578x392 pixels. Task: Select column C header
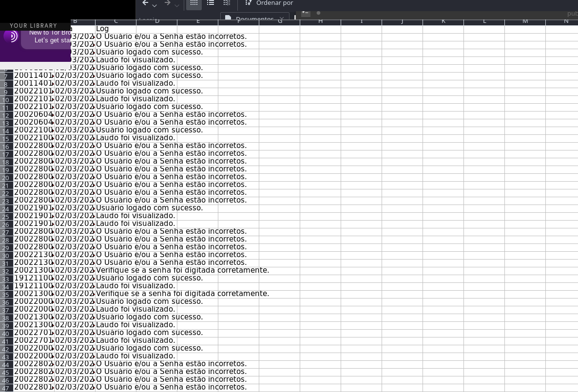[116, 21]
